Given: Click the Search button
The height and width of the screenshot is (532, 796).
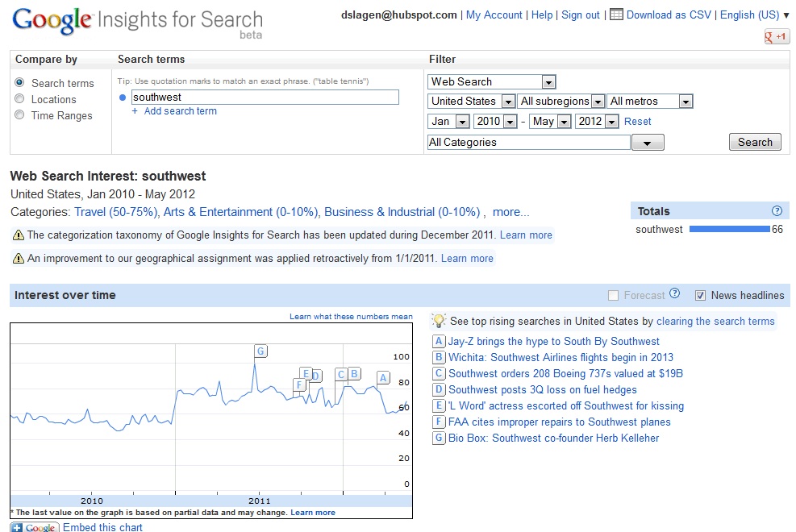Looking at the screenshot, I should [755, 142].
